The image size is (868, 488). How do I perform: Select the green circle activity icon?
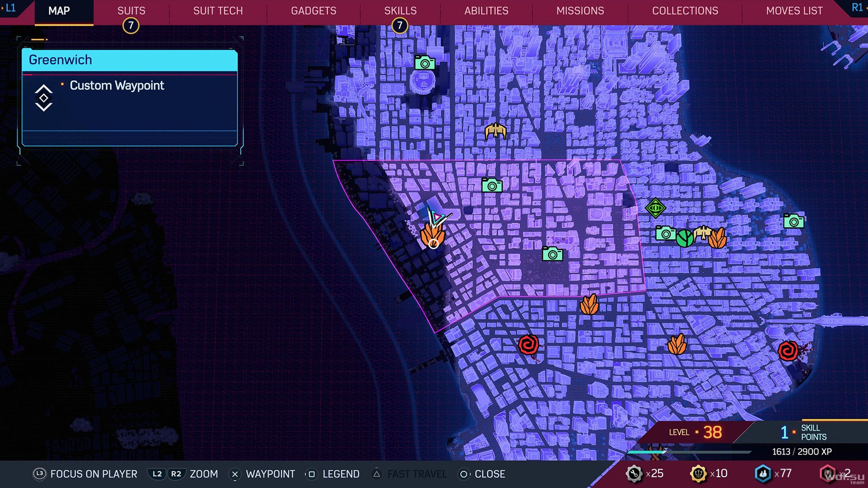click(x=684, y=238)
